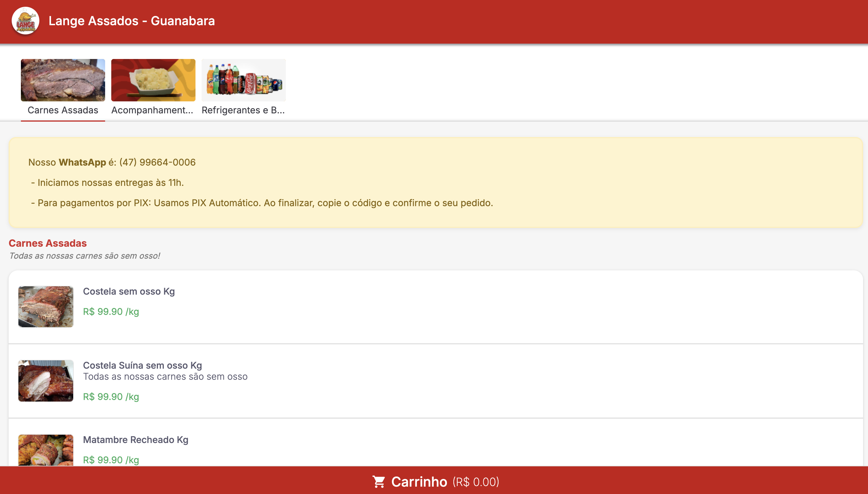
Task: Click the Lange Assados logo icon
Action: tap(26, 21)
